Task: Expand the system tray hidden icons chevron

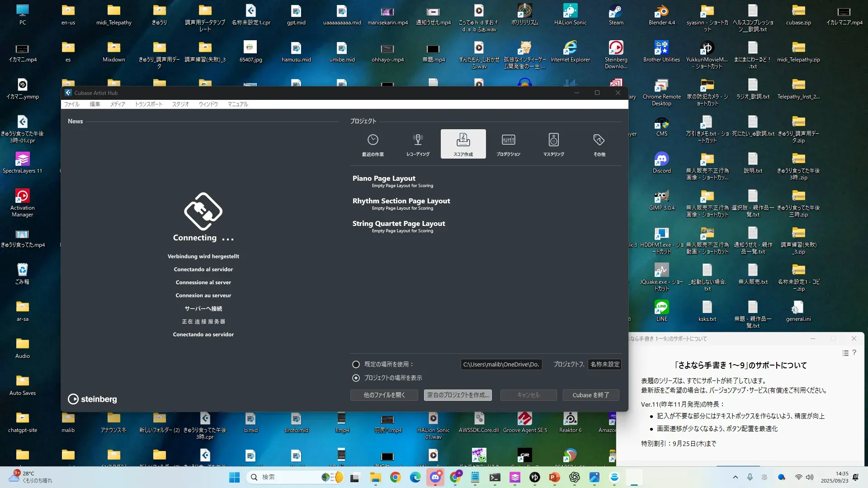Action: (735, 477)
